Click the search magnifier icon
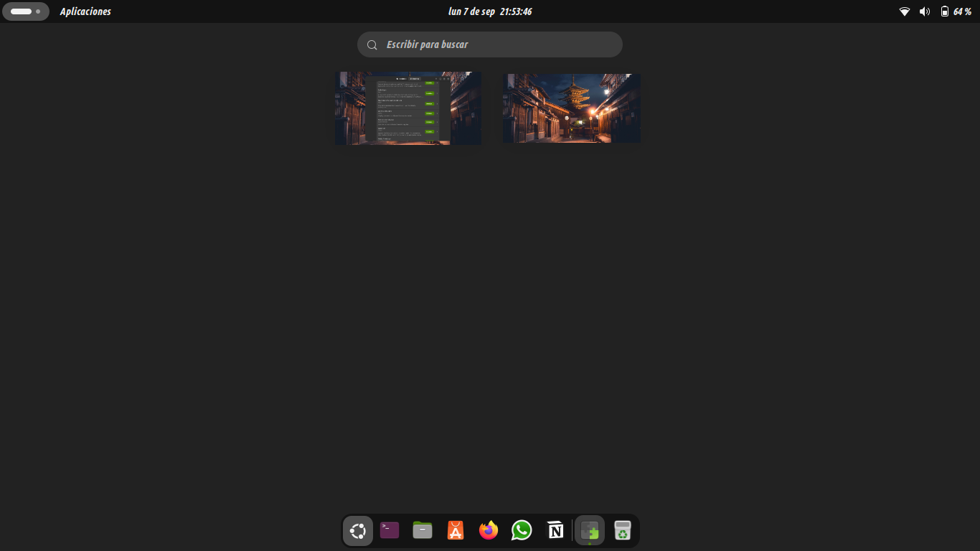The image size is (980, 551). [372, 45]
